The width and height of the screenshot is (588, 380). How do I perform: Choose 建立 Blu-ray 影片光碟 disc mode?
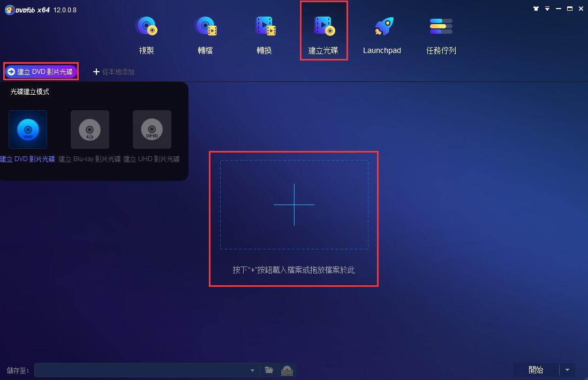[x=90, y=130]
